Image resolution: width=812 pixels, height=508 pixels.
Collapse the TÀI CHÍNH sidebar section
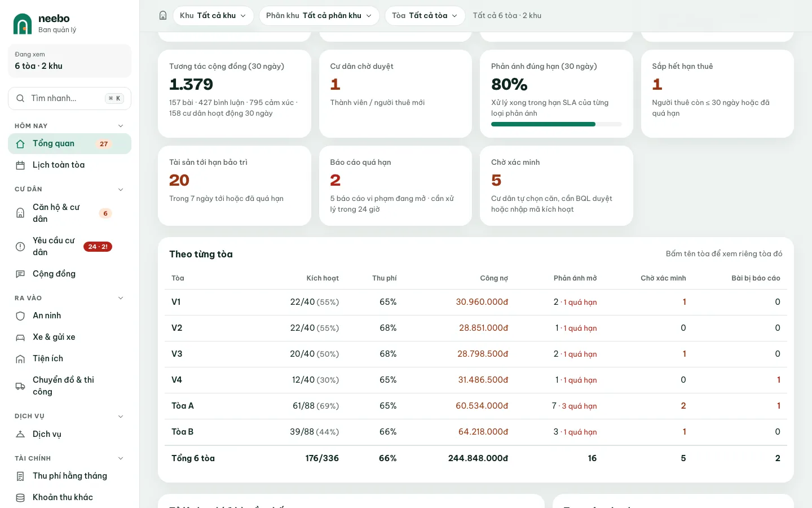pyautogui.click(x=121, y=458)
